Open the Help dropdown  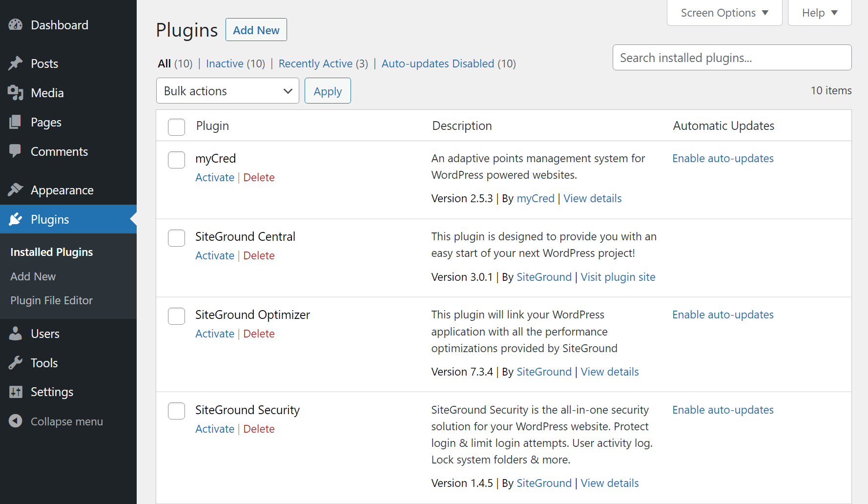click(x=819, y=12)
